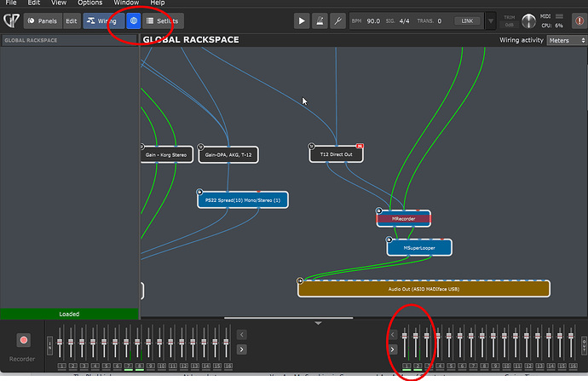The image size is (588, 381).
Task: Enable Ableton LINK sync button
Action: [467, 21]
